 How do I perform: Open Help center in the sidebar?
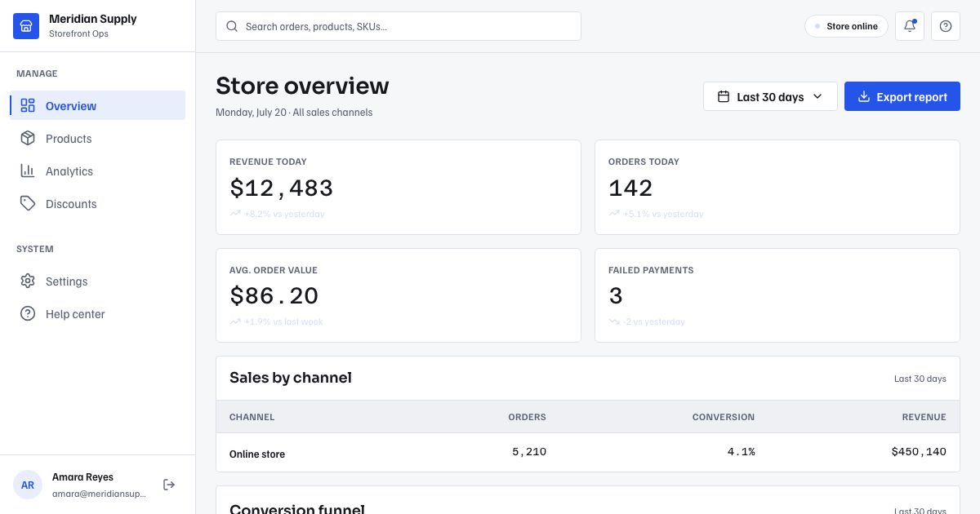(98, 313)
